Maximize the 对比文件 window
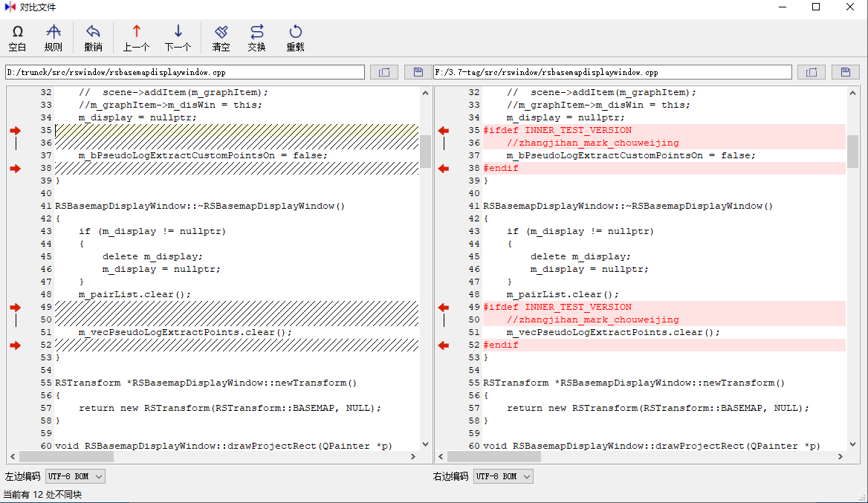The height and width of the screenshot is (503, 868). pos(816,7)
